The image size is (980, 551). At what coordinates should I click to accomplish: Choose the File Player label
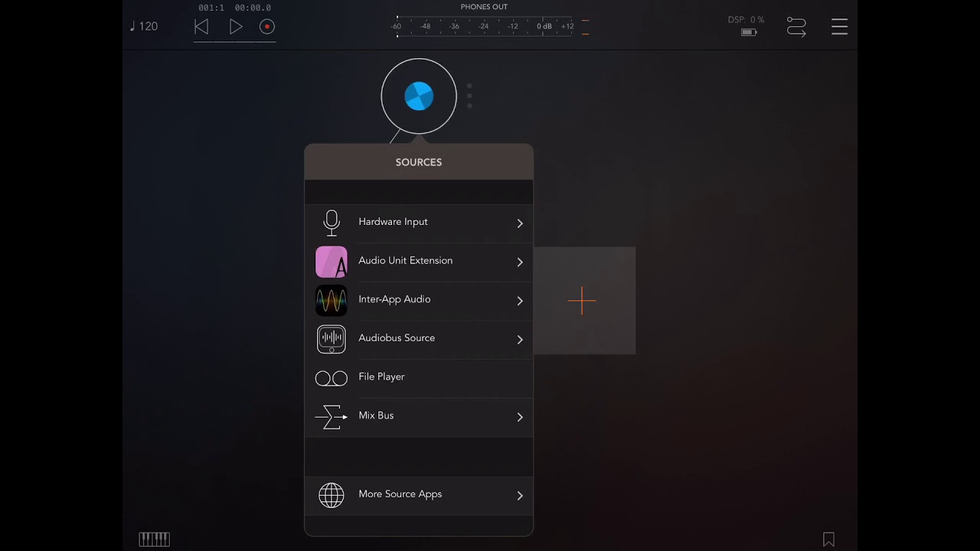[381, 377]
